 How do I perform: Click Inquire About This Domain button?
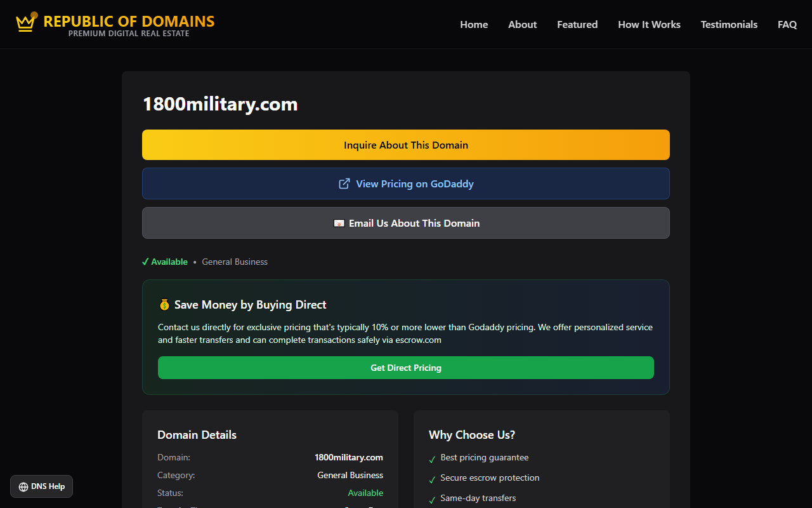406,145
